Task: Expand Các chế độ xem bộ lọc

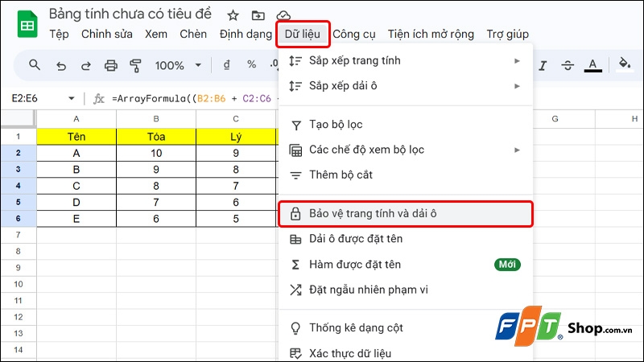Action: 406,150
